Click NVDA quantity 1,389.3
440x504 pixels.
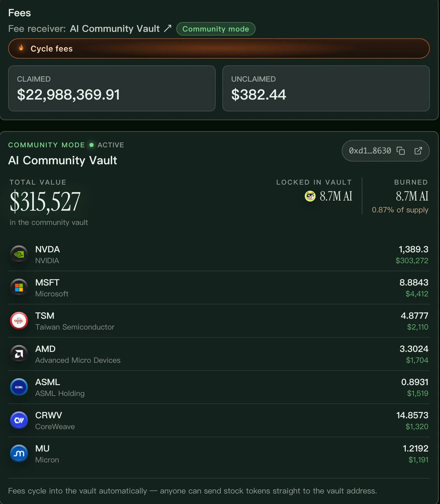414,249
